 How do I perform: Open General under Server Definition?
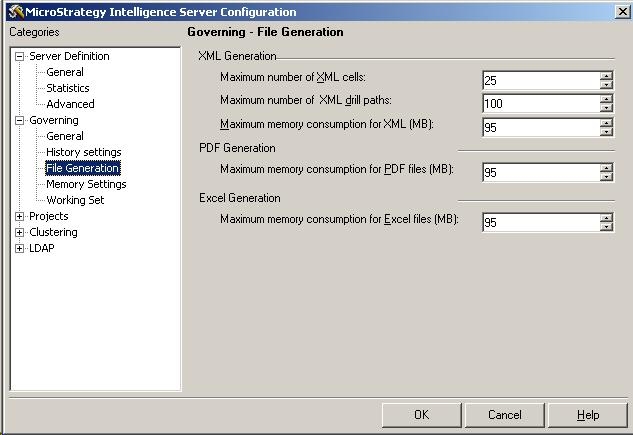(x=65, y=72)
